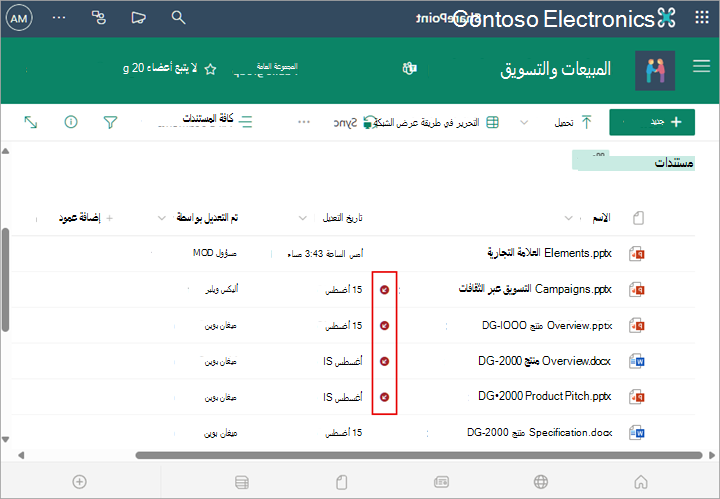This screenshot has width=720, height=499.
Task: Open DG-2000 Product Pitch.pptx file
Action: 545,396
